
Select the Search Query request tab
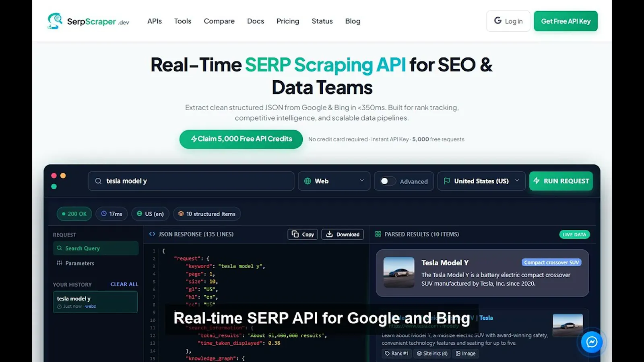tap(96, 248)
